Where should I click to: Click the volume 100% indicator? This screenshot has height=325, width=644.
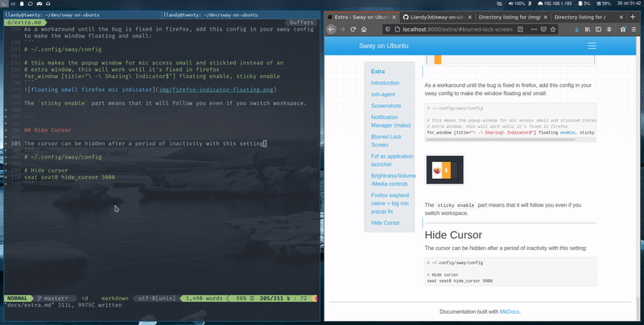(x=517, y=3)
